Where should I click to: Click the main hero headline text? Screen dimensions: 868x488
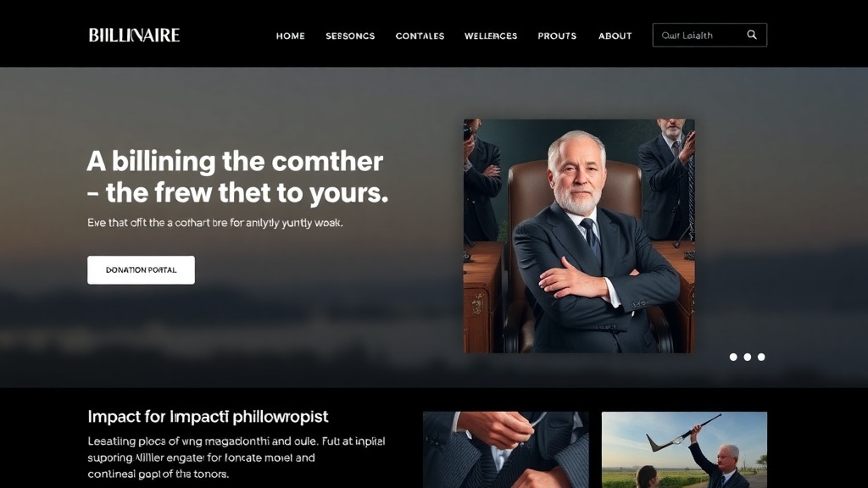(237, 177)
